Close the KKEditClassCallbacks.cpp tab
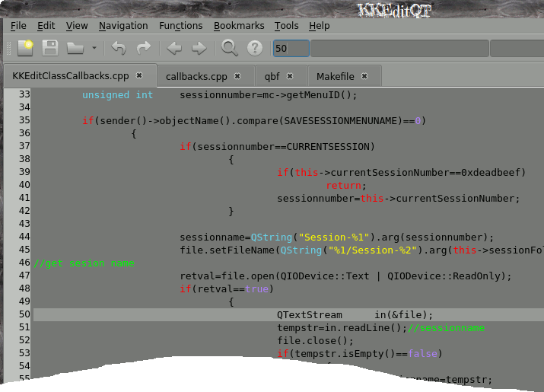544x392 pixels. 139,75
